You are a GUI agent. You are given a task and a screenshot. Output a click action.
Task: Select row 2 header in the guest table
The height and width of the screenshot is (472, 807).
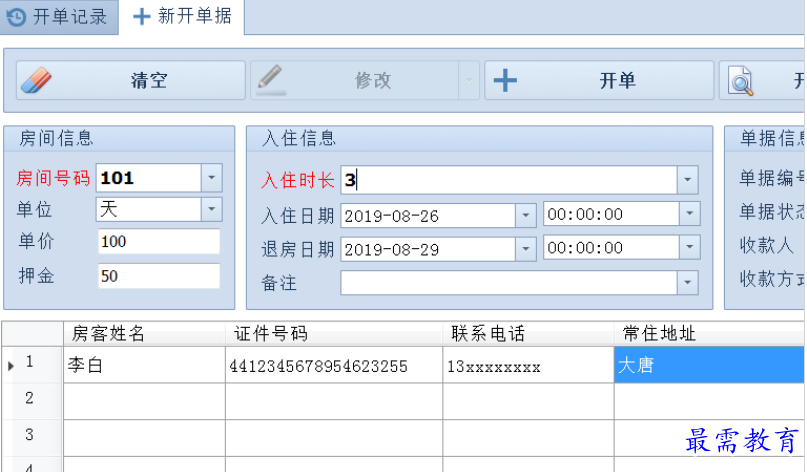click(32, 399)
